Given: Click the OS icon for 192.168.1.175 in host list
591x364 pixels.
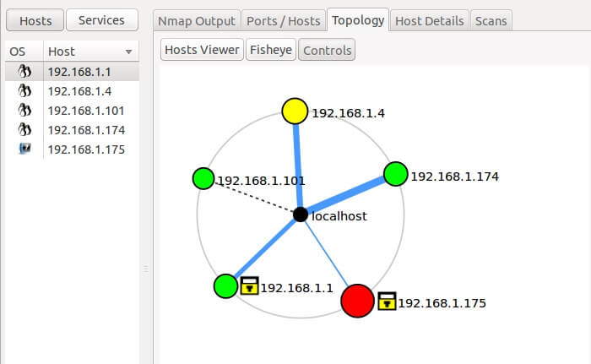Looking at the screenshot, I should point(24,149).
